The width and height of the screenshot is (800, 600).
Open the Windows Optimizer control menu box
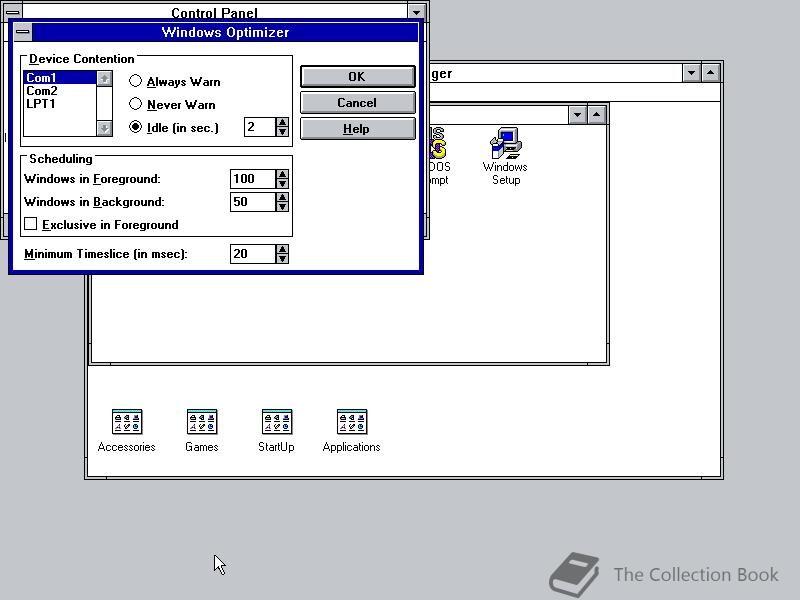[x=22, y=32]
